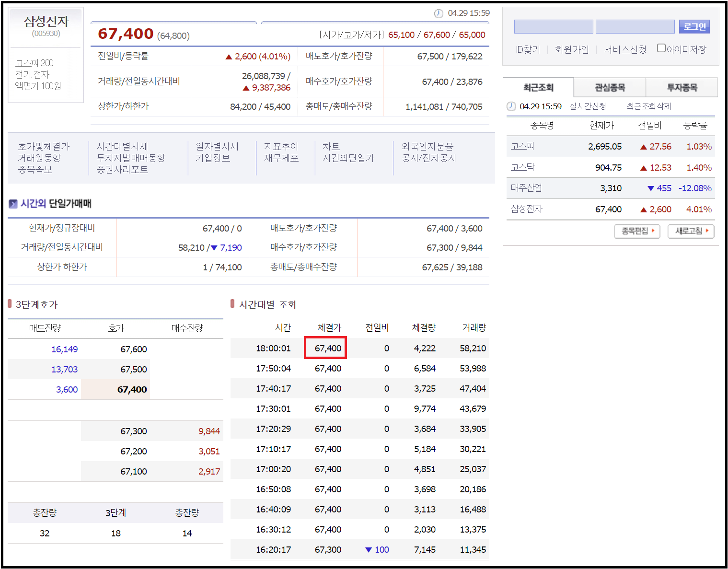The width and height of the screenshot is (728, 569).
Task: Switch to the 최근조회 tab
Action: click(x=538, y=87)
